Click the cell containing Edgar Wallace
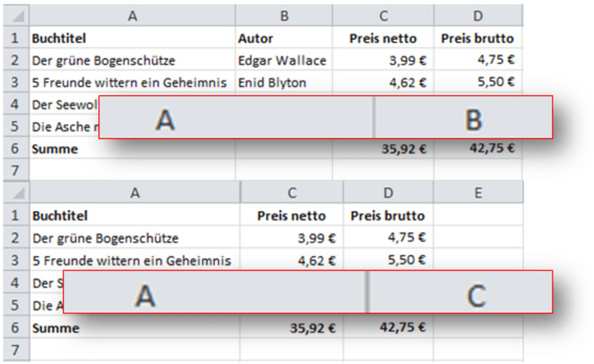594x364 pixels. pyautogui.click(x=282, y=61)
